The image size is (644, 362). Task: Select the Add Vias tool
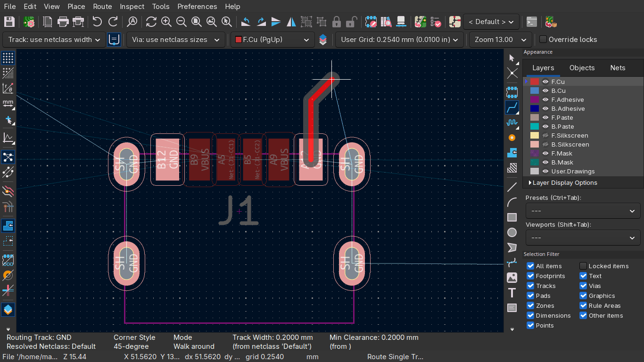(512, 138)
